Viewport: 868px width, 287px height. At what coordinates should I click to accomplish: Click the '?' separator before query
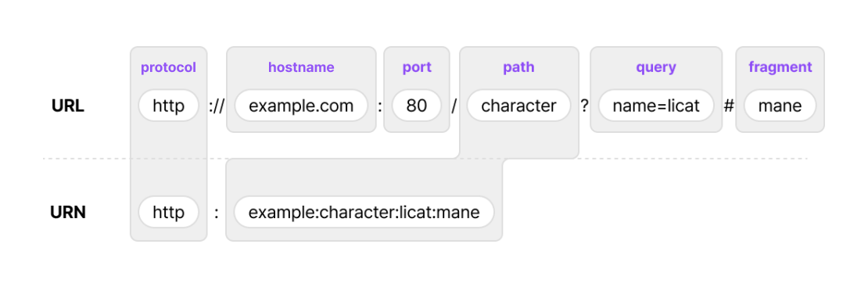click(x=584, y=106)
